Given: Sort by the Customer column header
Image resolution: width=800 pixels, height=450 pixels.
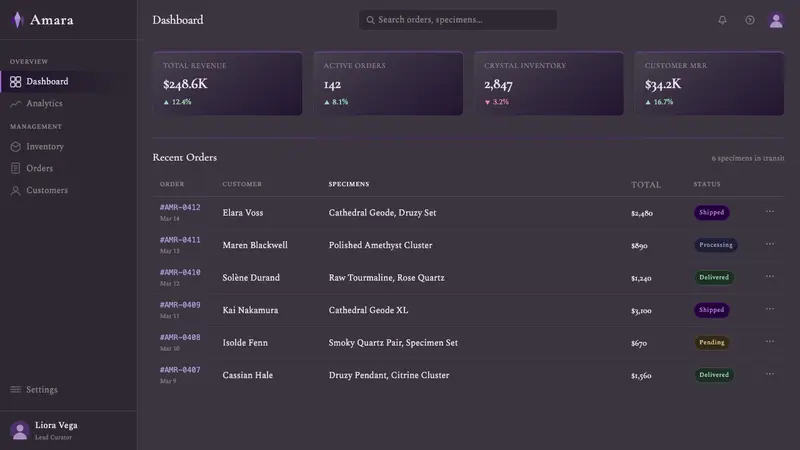Looking at the screenshot, I should [x=242, y=184].
